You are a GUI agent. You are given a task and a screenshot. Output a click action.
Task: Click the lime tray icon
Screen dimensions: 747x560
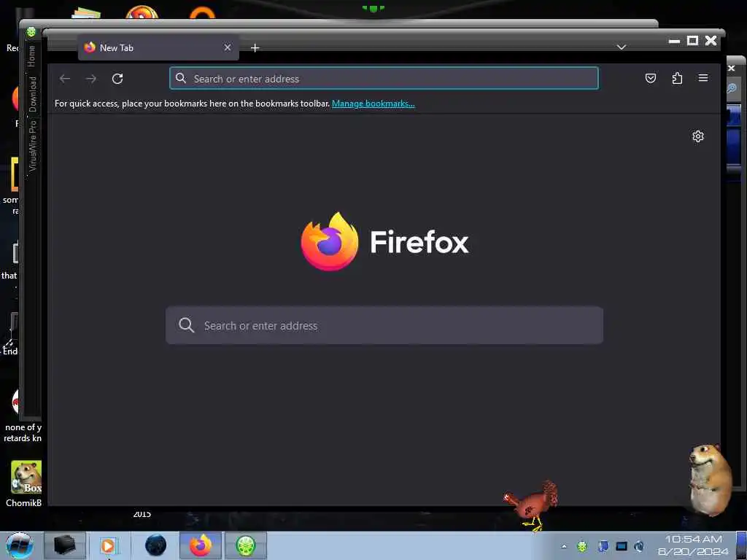point(582,547)
